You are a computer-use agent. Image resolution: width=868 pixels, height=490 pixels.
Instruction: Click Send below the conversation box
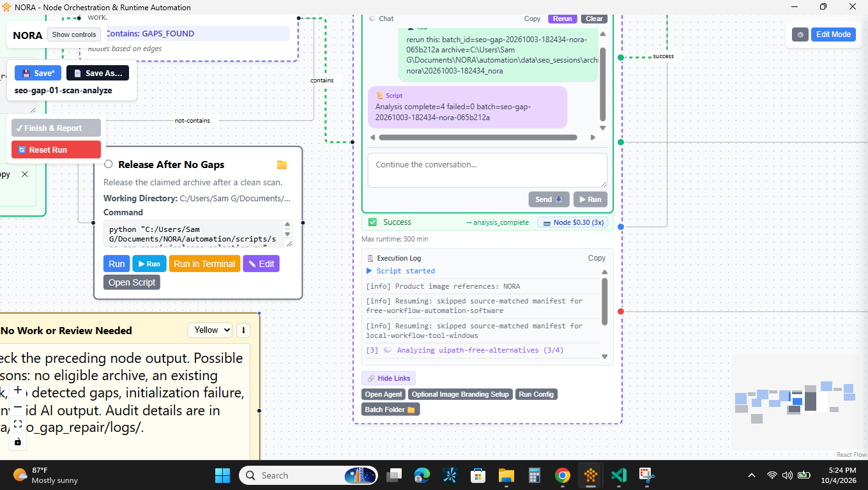tap(549, 199)
